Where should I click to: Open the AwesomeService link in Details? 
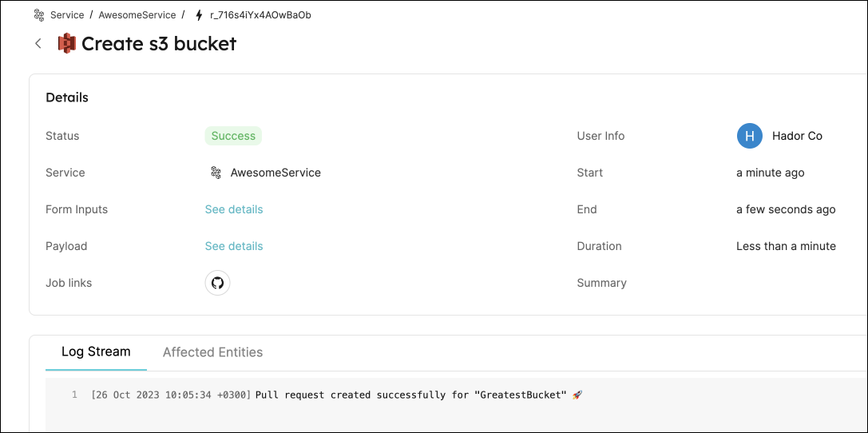click(275, 173)
